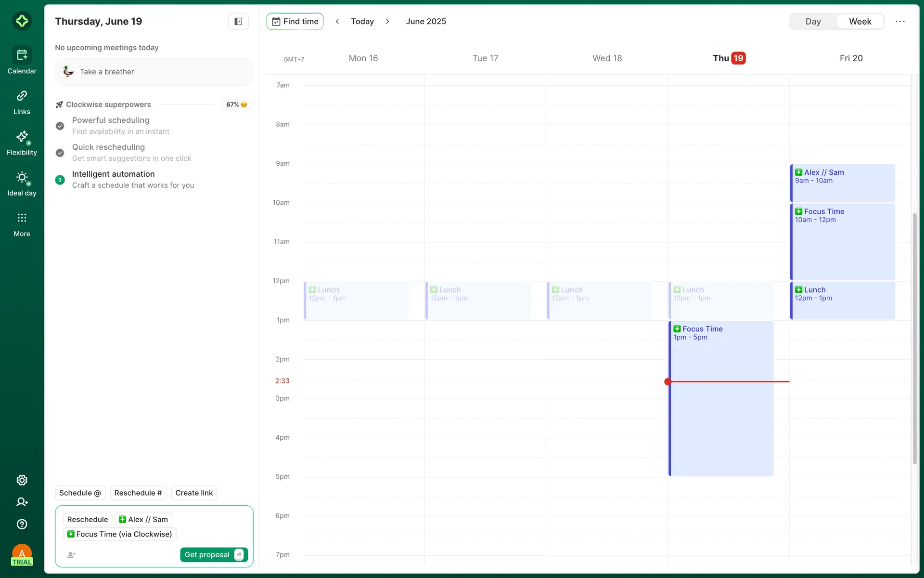The width and height of the screenshot is (924, 578).
Task: Go to previous week with left chevron
Action: coord(337,21)
